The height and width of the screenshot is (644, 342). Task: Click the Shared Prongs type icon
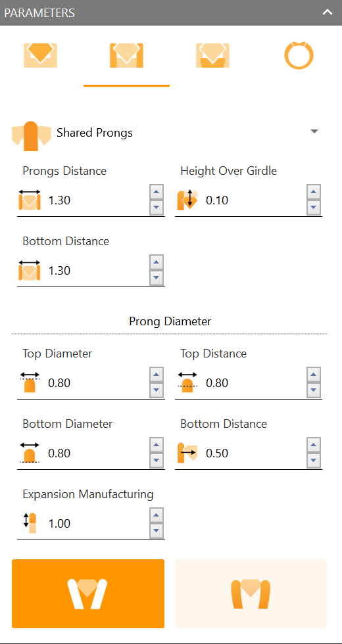pyautogui.click(x=32, y=136)
